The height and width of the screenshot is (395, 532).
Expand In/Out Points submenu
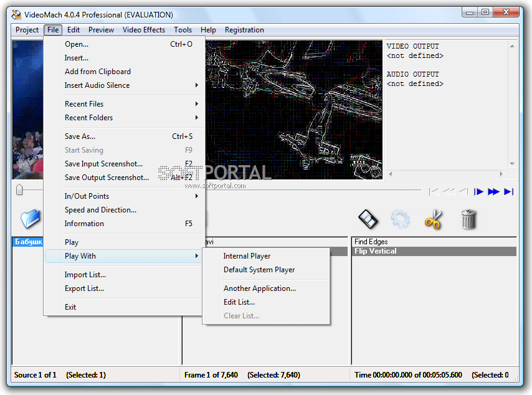pyautogui.click(x=125, y=196)
